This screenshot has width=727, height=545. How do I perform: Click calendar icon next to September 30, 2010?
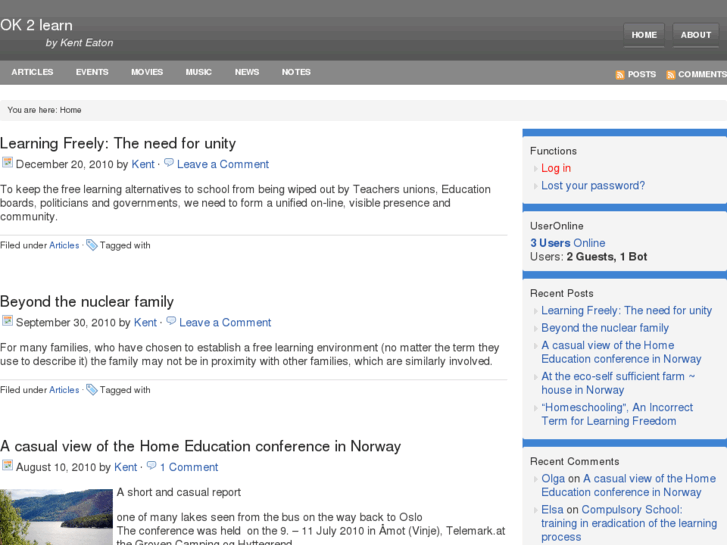[x=7, y=321]
